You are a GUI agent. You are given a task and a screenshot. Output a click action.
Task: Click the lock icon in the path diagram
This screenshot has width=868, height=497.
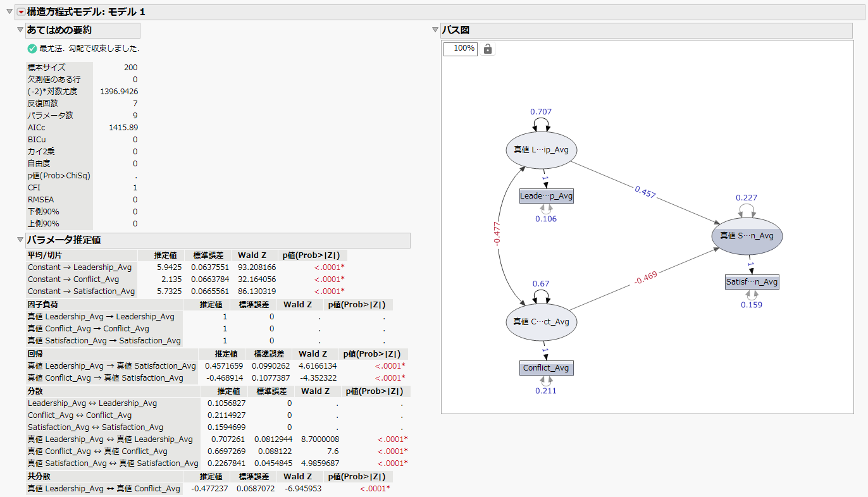pos(488,49)
